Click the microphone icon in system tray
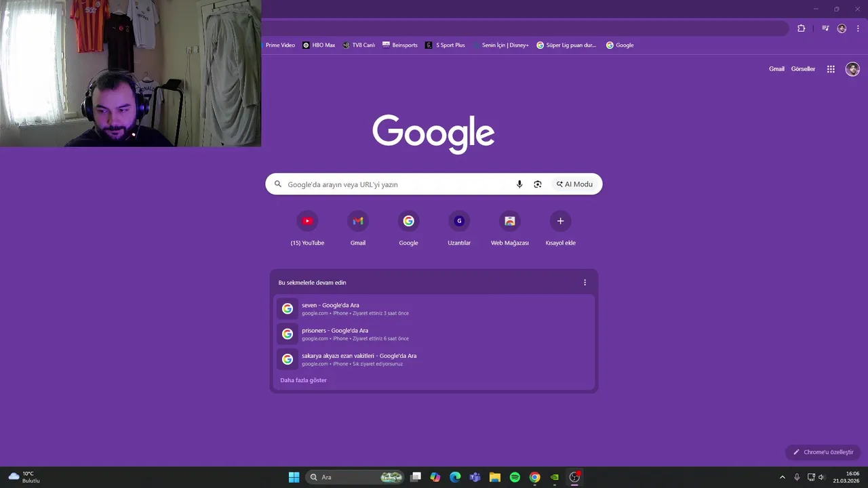The height and width of the screenshot is (488, 868). (x=797, y=477)
